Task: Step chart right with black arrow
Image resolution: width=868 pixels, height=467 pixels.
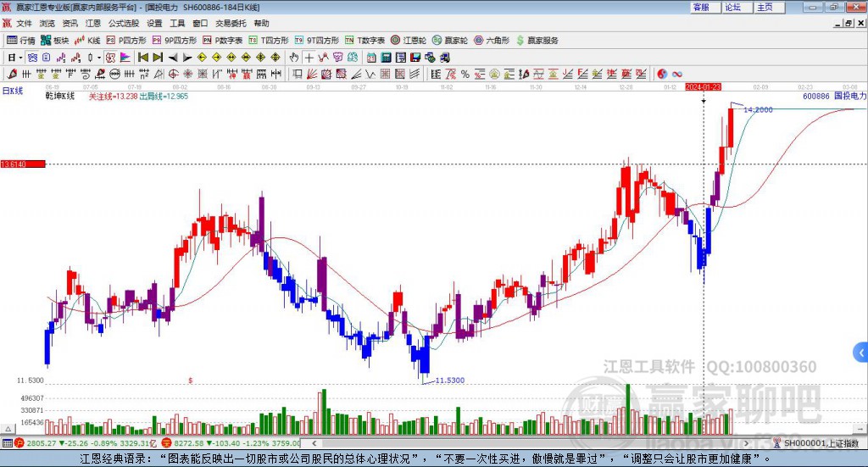Action: click(187, 58)
